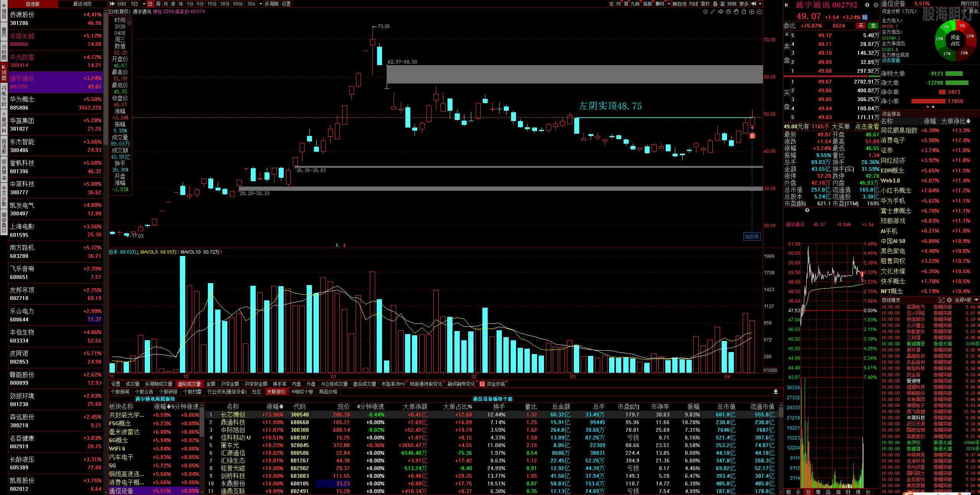Screen dimensions: 980x495
Task: Expand the 5日 period dropdown
Action: 144,4
